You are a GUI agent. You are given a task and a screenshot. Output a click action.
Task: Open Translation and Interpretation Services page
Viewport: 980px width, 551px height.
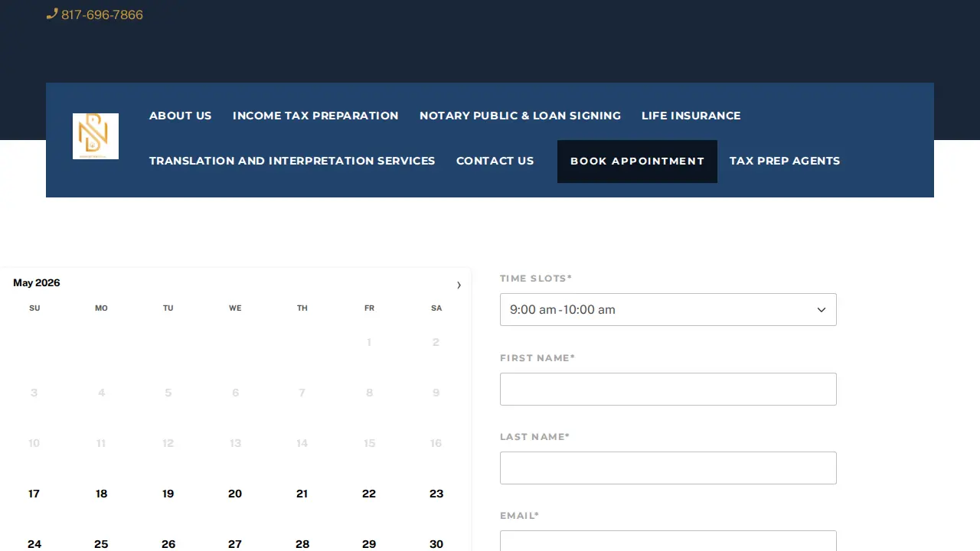pyautogui.click(x=292, y=161)
